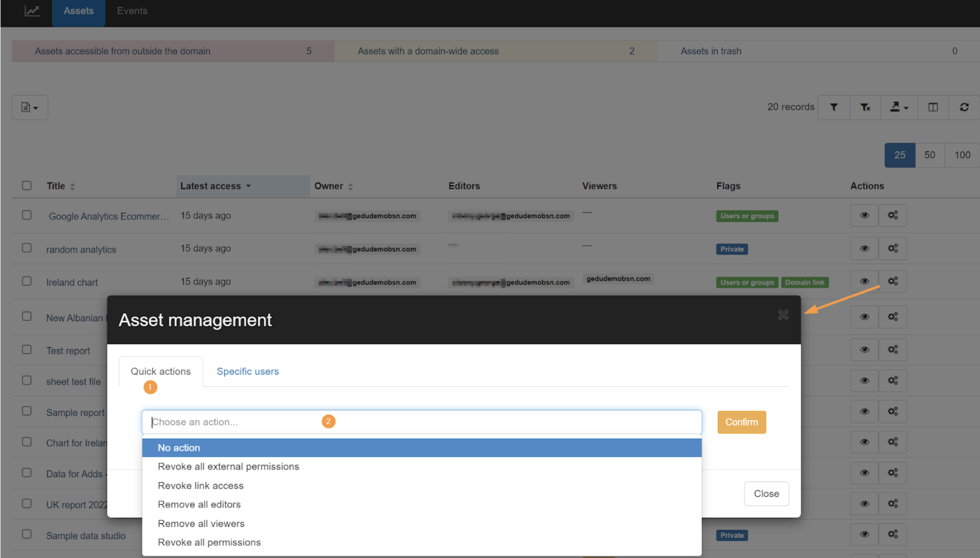Sort by Owner column
Viewport: 980px width, 558px height.
[x=334, y=186]
